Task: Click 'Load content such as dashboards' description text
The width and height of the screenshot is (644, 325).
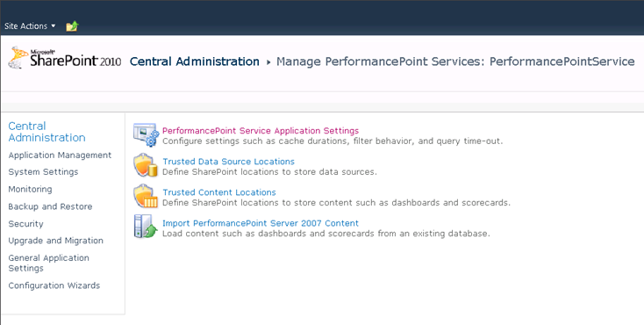Action: (x=326, y=234)
